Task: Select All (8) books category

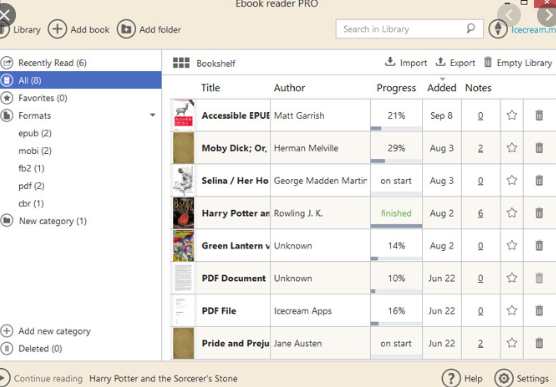Action: tap(80, 80)
